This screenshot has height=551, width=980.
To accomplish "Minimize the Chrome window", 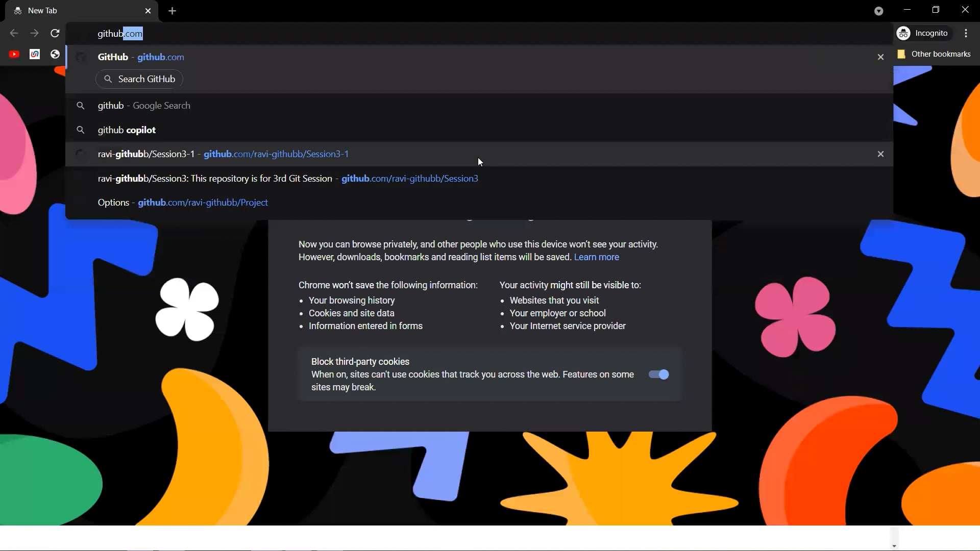I will 907,10.
